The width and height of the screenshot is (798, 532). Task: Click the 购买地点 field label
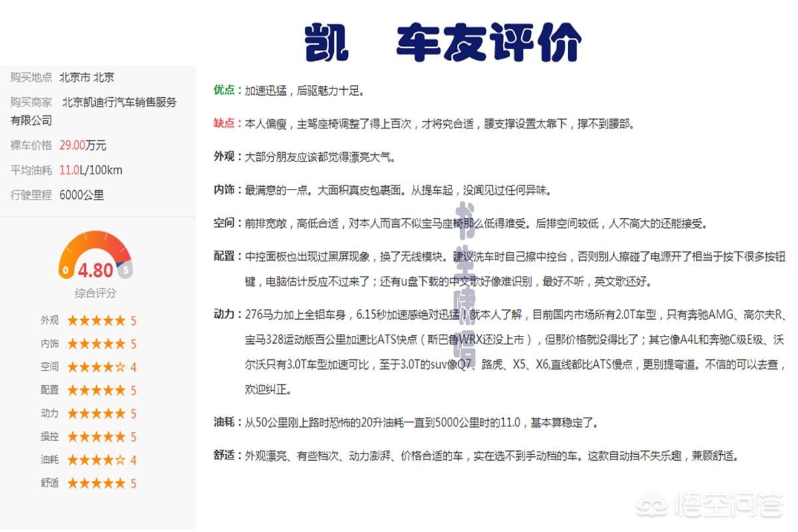[x=31, y=77]
